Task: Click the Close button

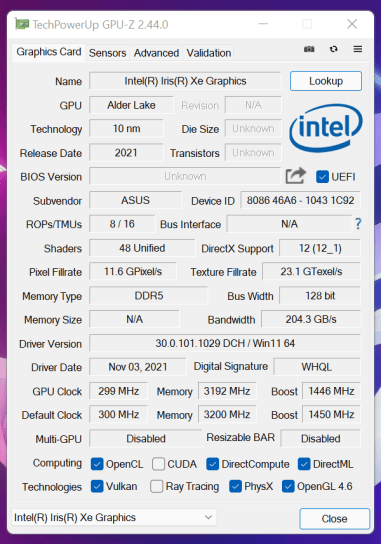Action: pyautogui.click(x=334, y=519)
